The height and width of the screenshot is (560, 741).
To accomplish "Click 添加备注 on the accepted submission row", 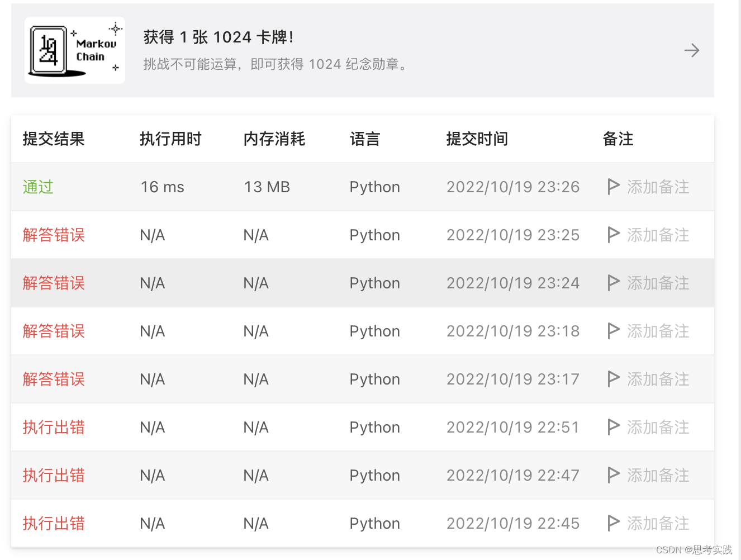I will [658, 187].
